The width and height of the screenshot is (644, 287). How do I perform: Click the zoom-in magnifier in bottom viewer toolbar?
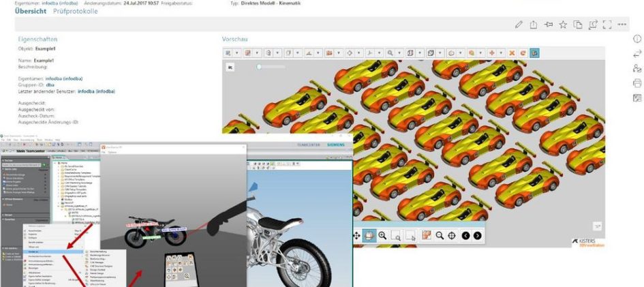click(382, 235)
